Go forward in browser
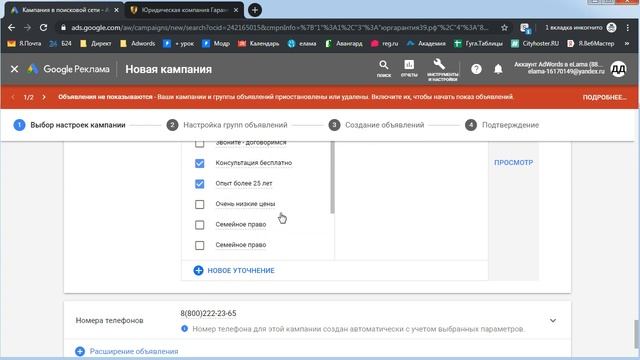The height and width of the screenshot is (360, 640). (x=27, y=27)
